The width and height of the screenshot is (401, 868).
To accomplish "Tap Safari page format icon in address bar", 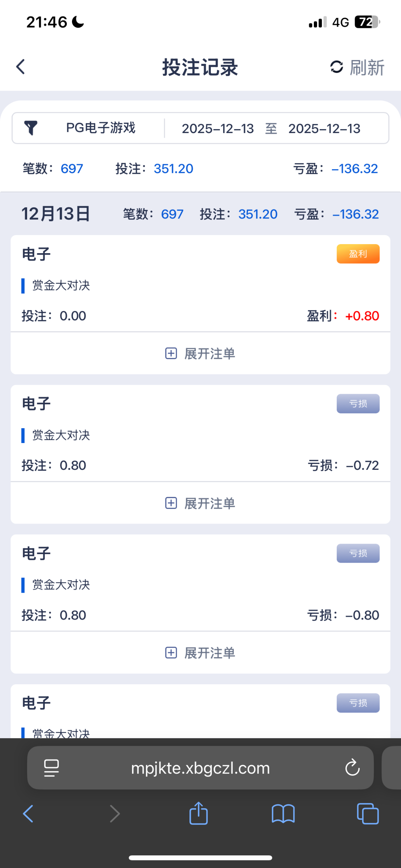I will tap(51, 768).
